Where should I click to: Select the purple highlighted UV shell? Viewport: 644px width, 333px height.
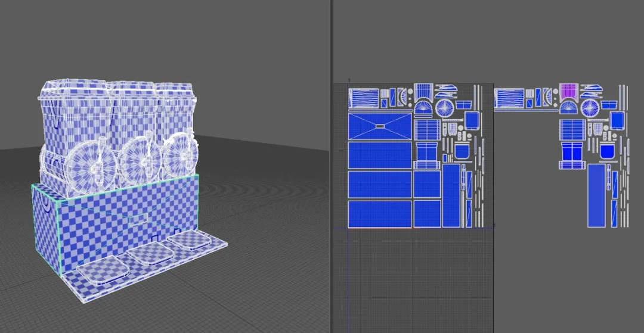tap(569, 92)
